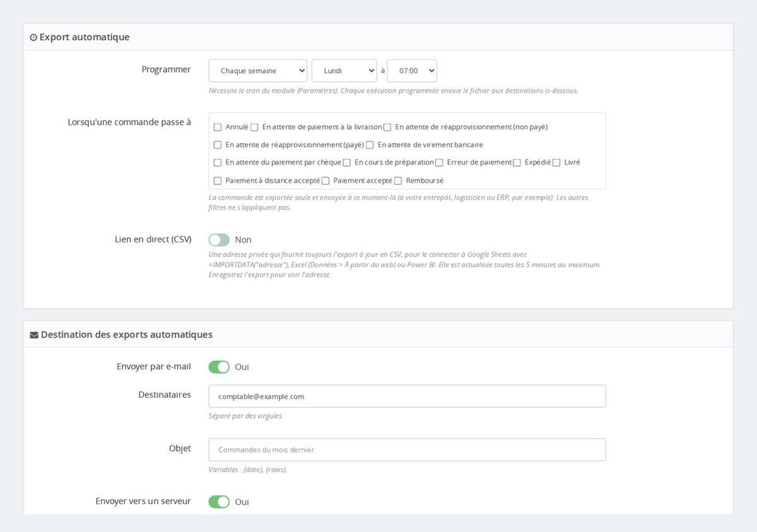The height and width of the screenshot is (532, 757).
Task: Click the Lorsqu'une commande passe à label
Action: pyautogui.click(x=129, y=122)
